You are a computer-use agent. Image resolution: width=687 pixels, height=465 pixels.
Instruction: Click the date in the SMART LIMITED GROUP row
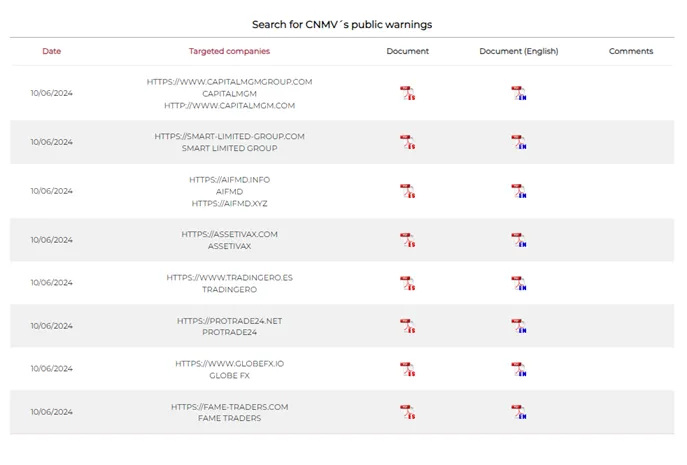52,142
